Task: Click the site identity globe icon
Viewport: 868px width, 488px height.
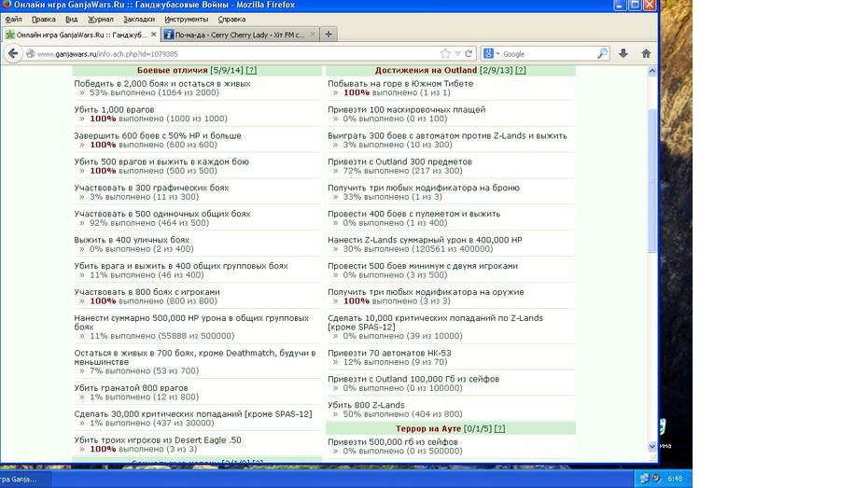Action: point(31,54)
